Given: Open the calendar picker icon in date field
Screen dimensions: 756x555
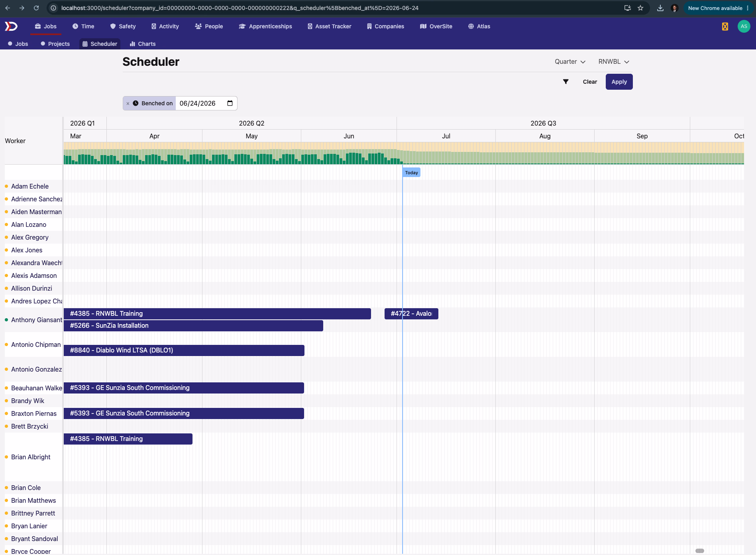Looking at the screenshot, I should pos(230,103).
